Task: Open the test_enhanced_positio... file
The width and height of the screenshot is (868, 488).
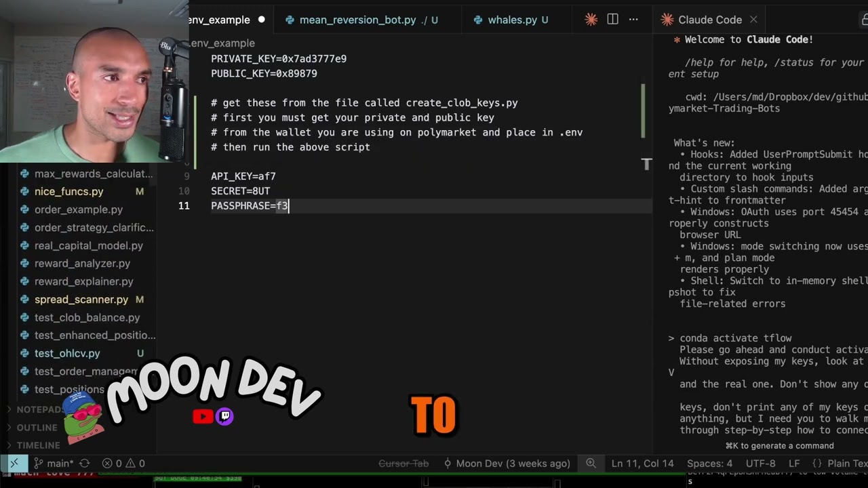Action: pyautogui.click(x=95, y=335)
